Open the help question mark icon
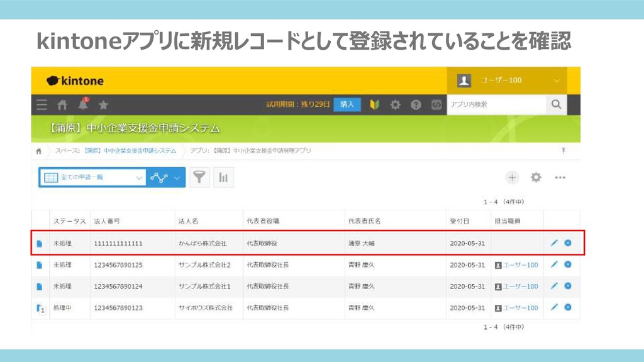This screenshot has width=644, height=362. point(416,105)
